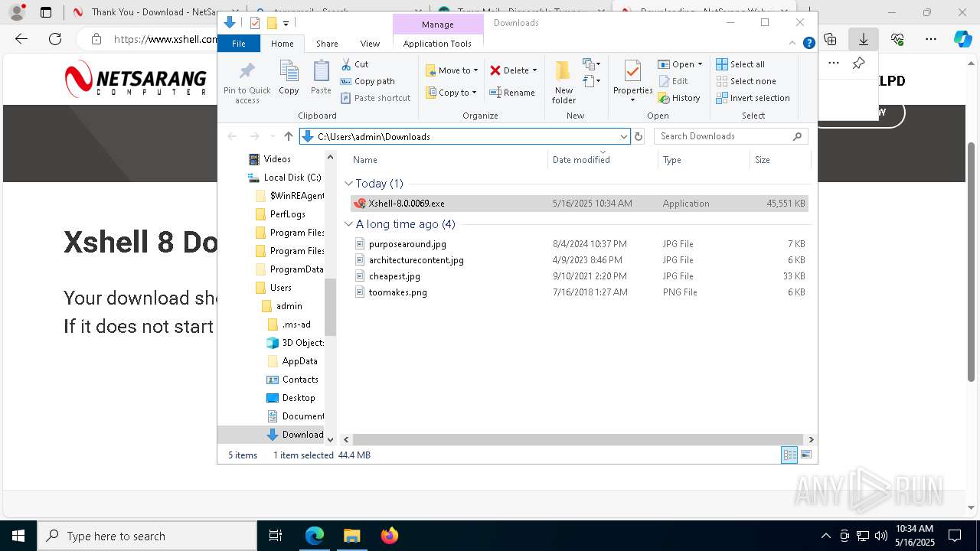Collapse the A long time ago group
Viewport: 980px width, 551px height.
pos(348,224)
